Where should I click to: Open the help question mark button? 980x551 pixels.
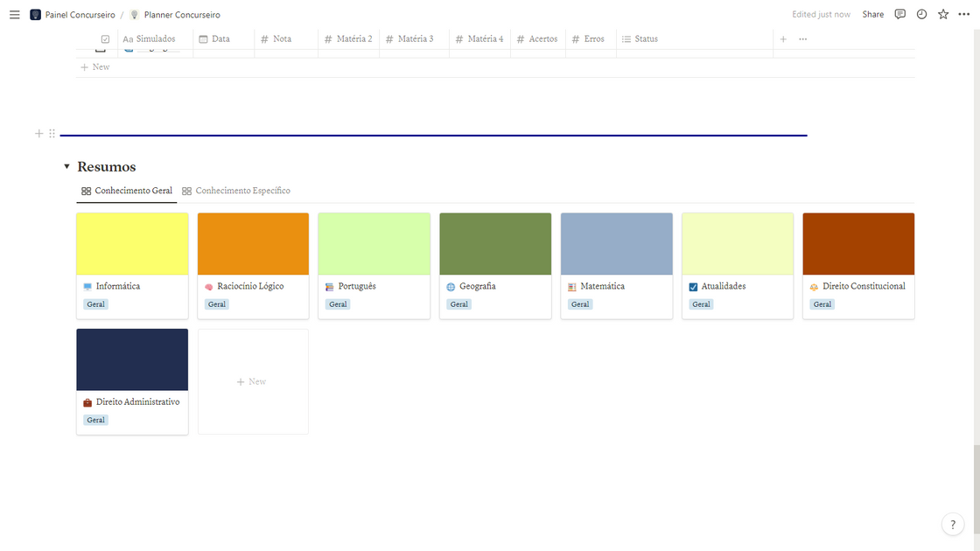(x=953, y=524)
